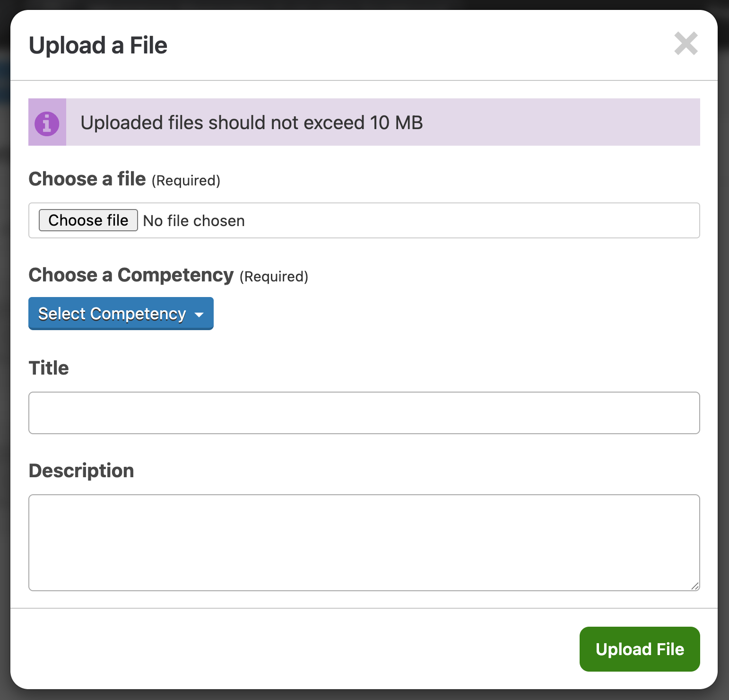This screenshot has height=700, width=729.
Task: Open the Choose file browser button
Action: [88, 220]
